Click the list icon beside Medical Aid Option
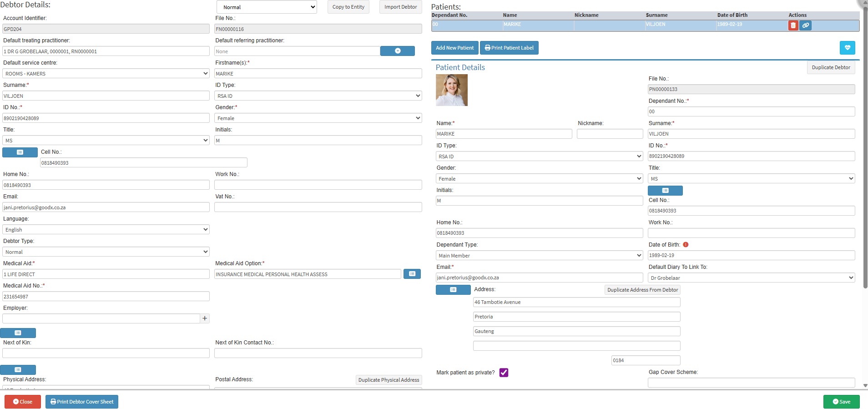 (412, 274)
